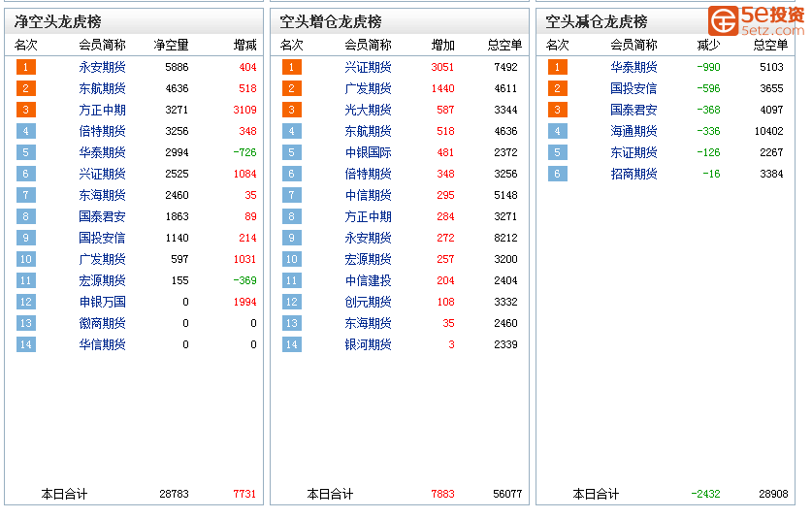
Task: Open 兴证期货 in the 净空头龙虎榜 list
Action: pos(102,174)
